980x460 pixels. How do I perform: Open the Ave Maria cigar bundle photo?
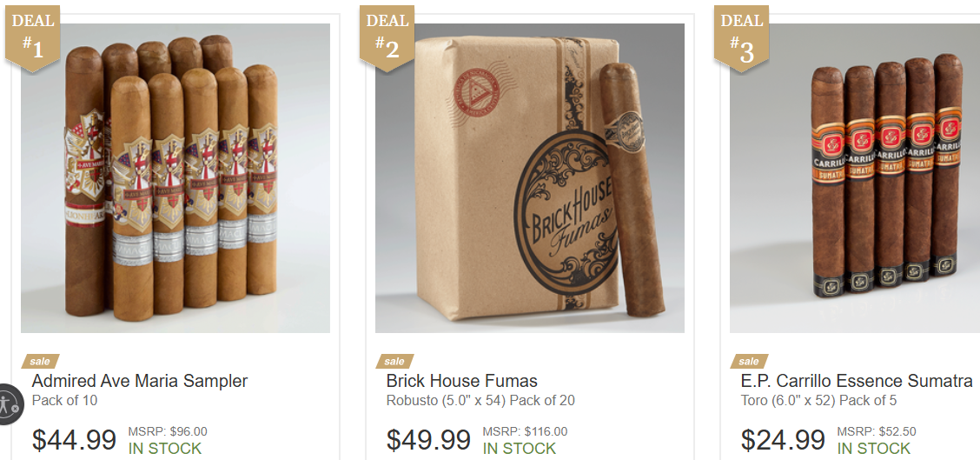point(175,178)
